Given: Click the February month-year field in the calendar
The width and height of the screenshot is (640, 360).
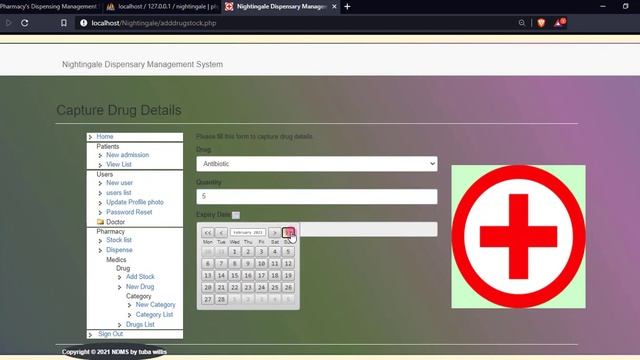Looking at the screenshot, I should [248, 232].
